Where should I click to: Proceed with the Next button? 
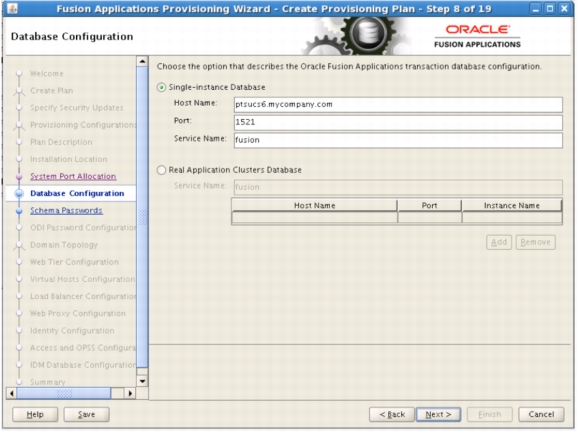coord(438,415)
